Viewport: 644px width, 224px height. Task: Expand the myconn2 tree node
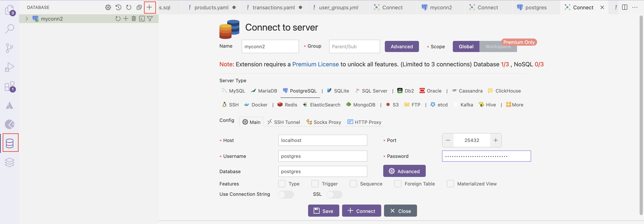[x=26, y=18]
